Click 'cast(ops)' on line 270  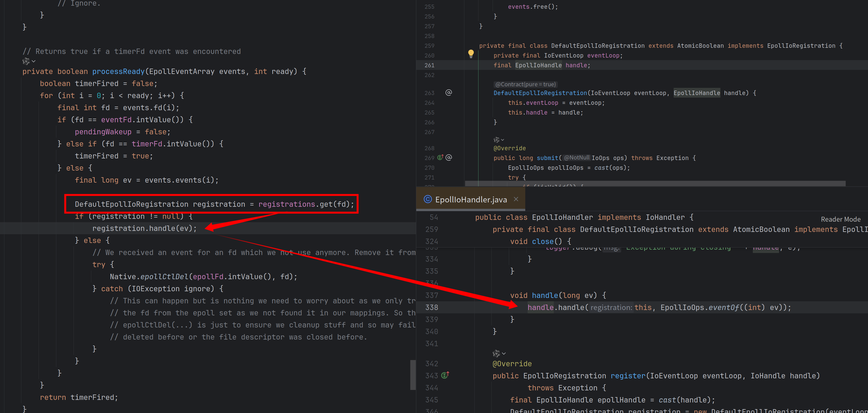(x=610, y=168)
